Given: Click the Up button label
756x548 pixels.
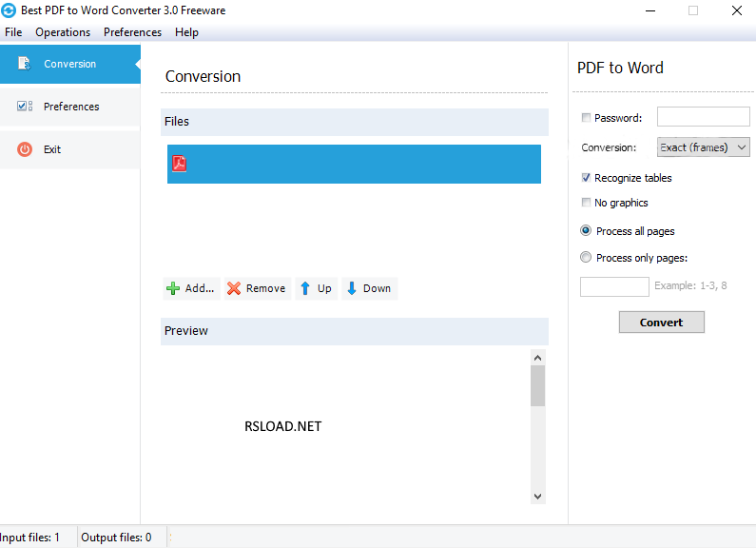Looking at the screenshot, I should coord(324,288).
